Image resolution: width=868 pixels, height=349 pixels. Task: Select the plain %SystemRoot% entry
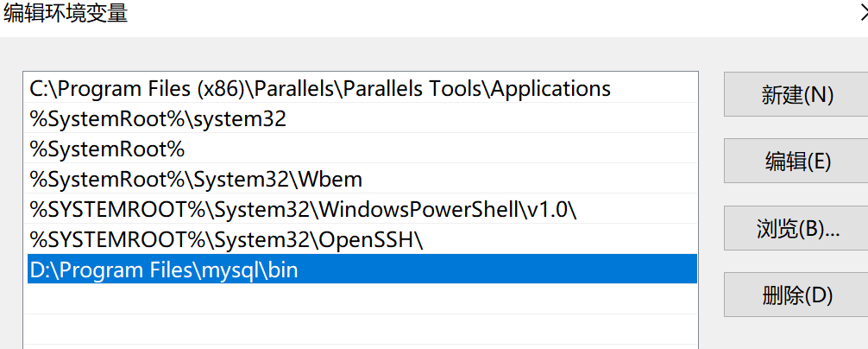click(361, 148)
